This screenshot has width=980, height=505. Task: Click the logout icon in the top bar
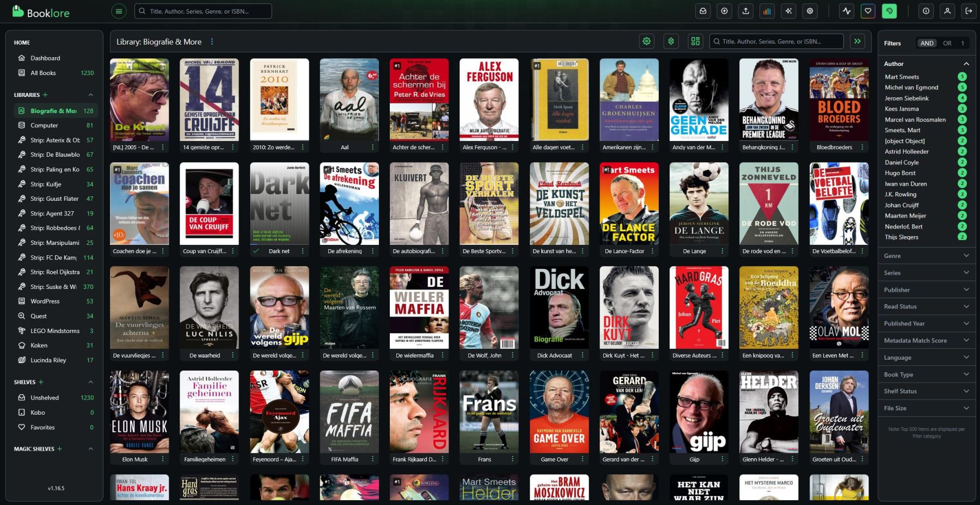coord(969,11)
